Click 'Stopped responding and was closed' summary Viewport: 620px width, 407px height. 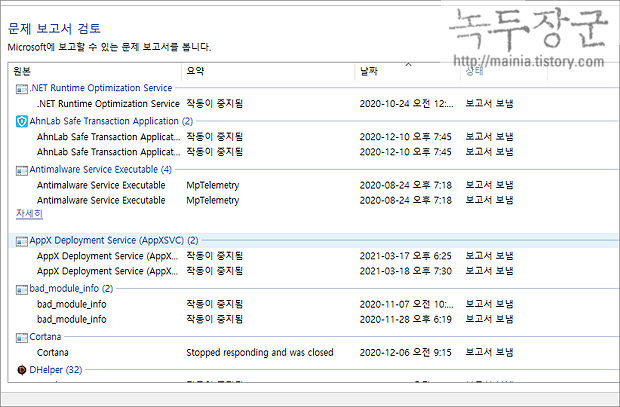point(260,352)
